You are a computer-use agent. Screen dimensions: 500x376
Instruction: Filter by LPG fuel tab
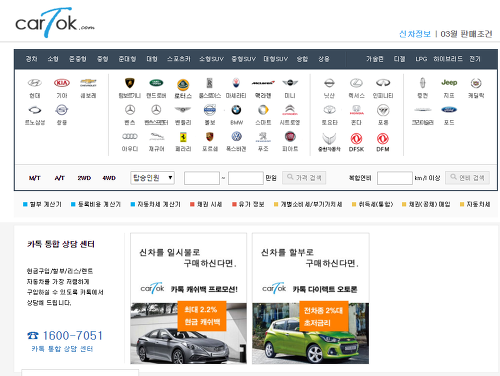tap(421, 59)
